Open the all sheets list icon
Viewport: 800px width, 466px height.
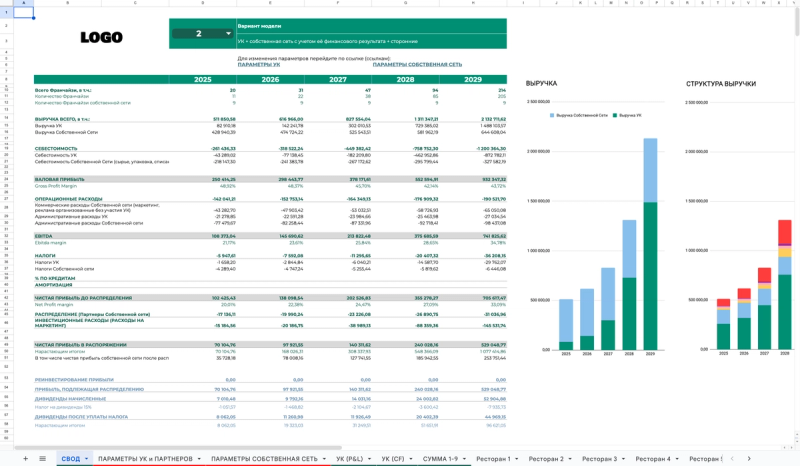(41, 458)
